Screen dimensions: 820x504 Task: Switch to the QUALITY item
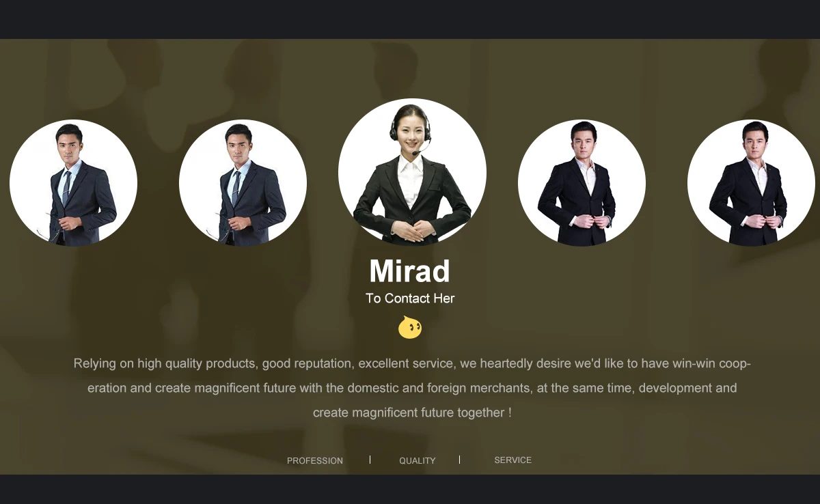418,461
